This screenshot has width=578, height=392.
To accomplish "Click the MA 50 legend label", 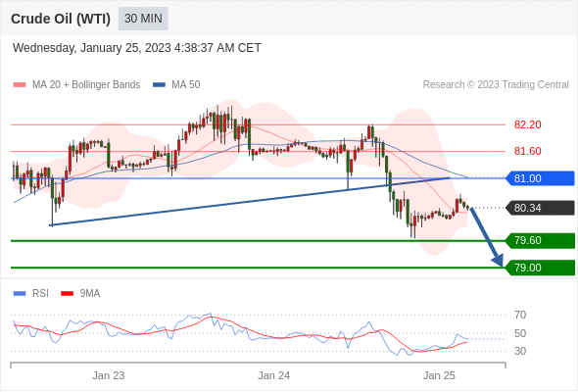I will coord(186,85).
